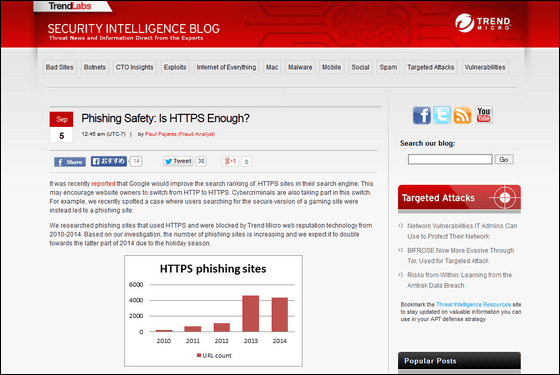Click the Go search button

click(x=504, y=159)
